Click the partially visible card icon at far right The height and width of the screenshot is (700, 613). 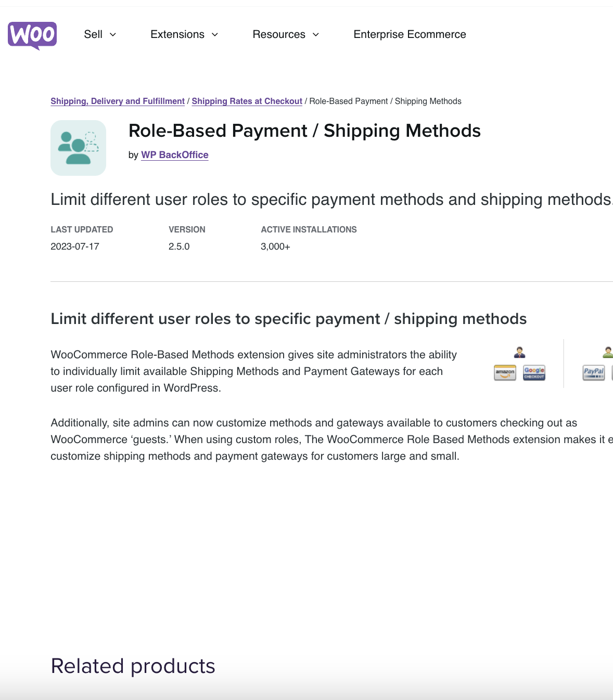[610, 372]
